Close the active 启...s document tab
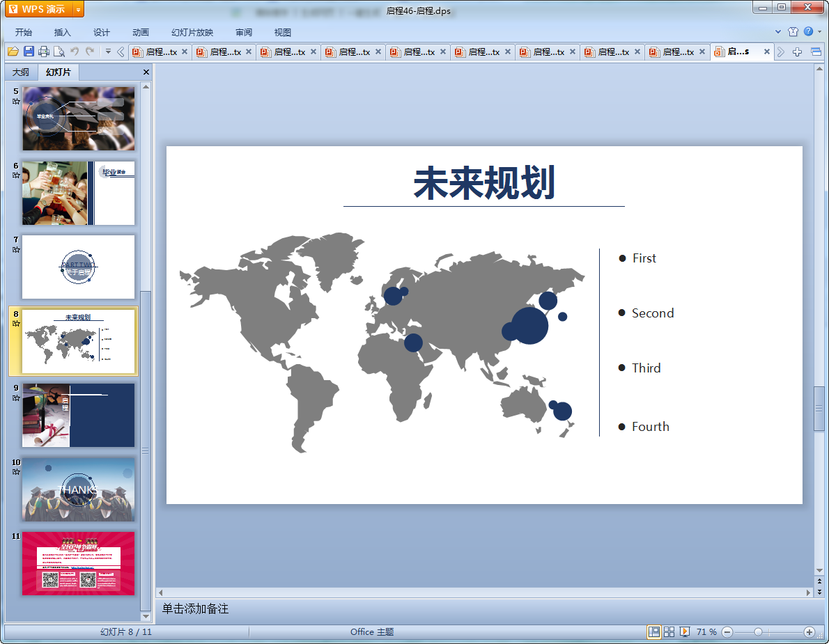This screenshot has height=644, width=829. [x=766, y=52]
